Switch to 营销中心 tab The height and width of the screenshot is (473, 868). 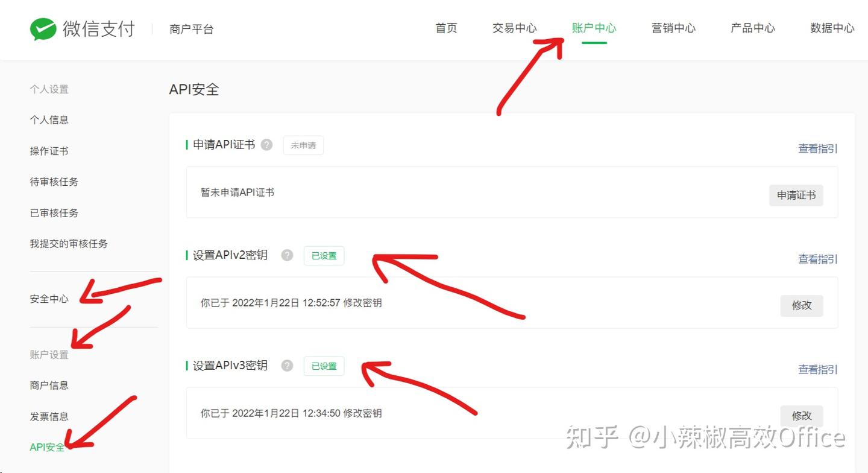pos(673,28)
